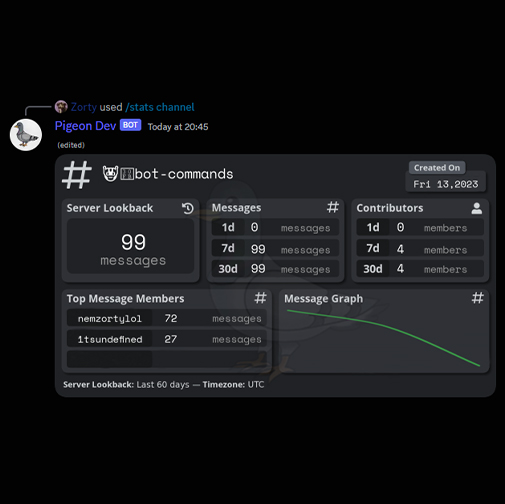Select the nemzortylol top member row
This screenshot has height=504, width=505.
(167, 318)
